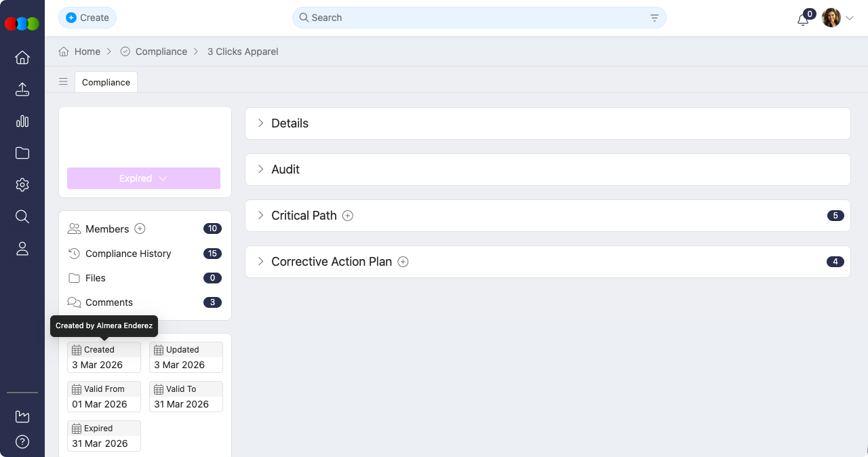Open the Expired status dropdown
This screenshot has width=868, height=457.
pyautogui.click(x=144, y=178)
